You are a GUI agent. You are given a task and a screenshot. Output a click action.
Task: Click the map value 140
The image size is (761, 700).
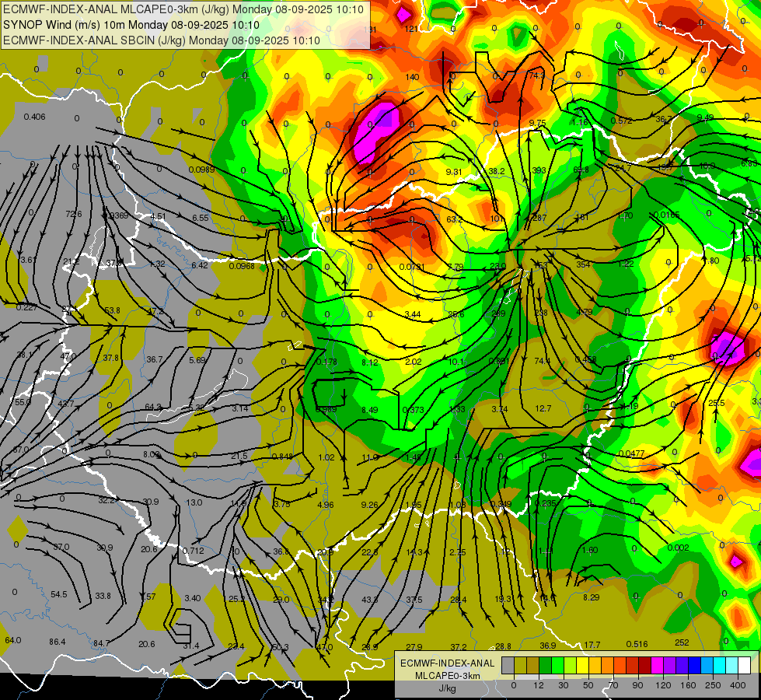[412, 77]
